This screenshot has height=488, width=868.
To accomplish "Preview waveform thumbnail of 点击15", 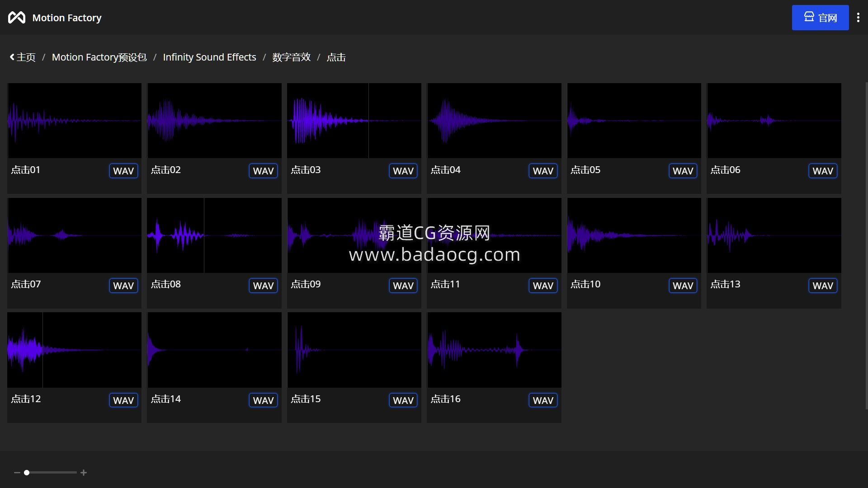I will [354, 350].
